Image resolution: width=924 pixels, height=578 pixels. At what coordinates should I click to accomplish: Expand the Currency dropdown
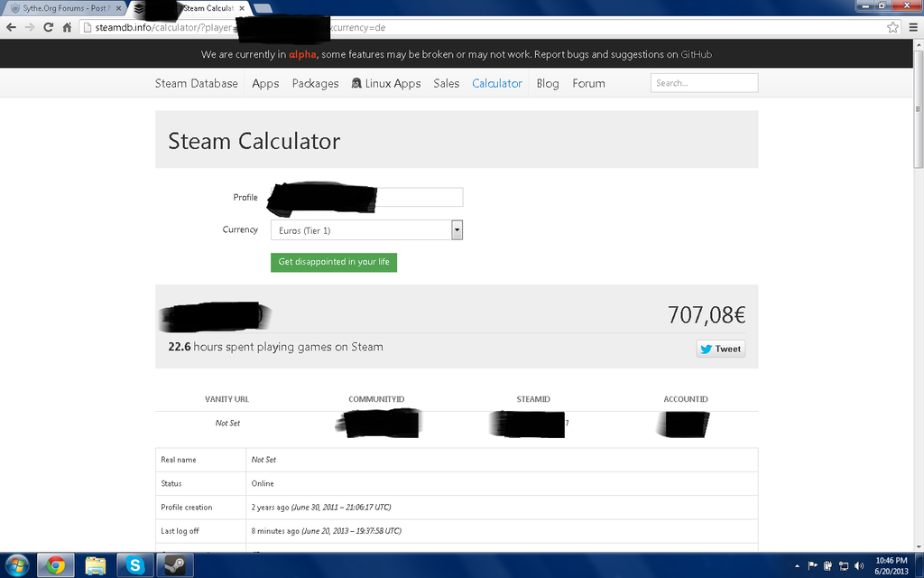click(457, 230)
